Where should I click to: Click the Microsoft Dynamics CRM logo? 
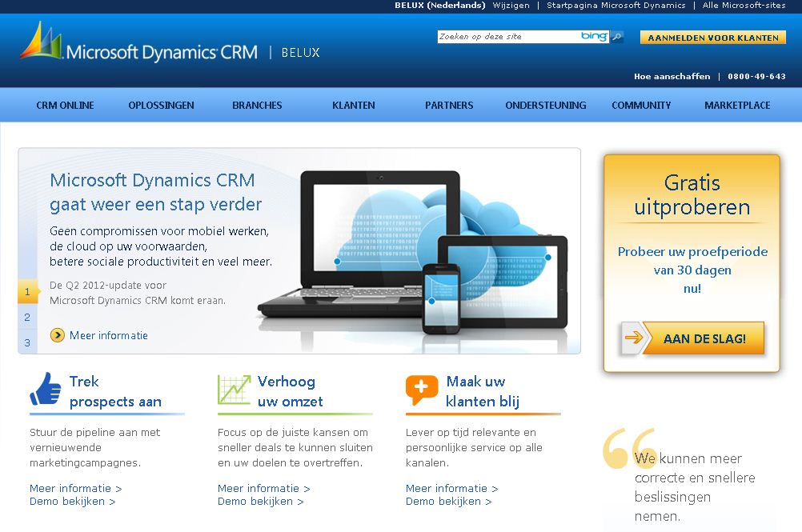[x=138, y=42]
